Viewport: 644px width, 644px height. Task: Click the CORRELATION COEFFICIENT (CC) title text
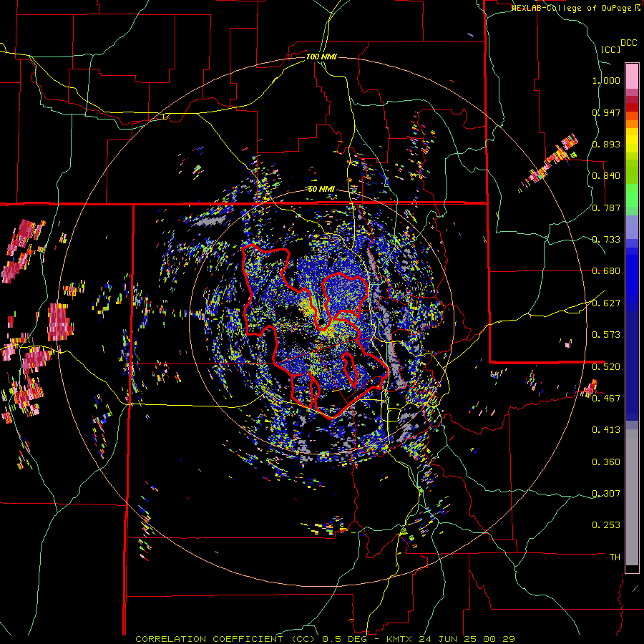pos(225,639)
